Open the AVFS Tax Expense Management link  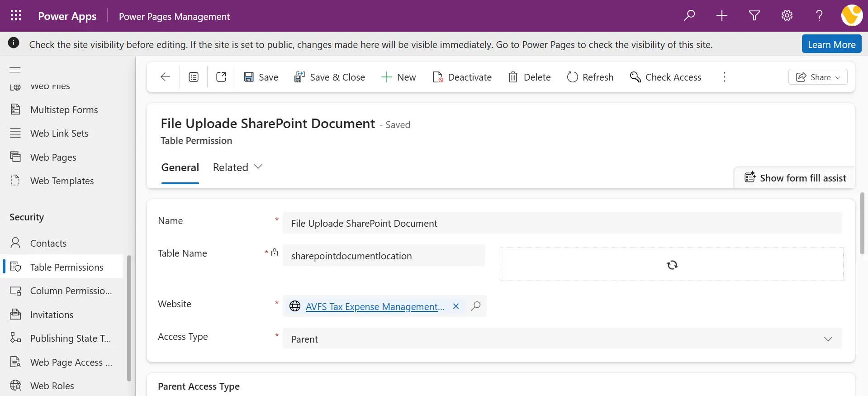pyautogui.click(x=375, y=306)
